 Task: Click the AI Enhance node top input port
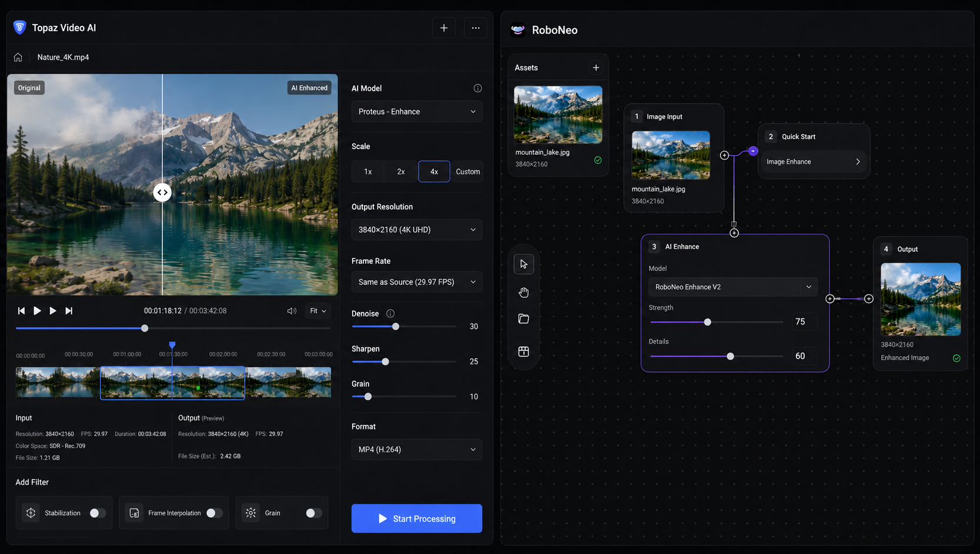[x=734, y=233]
